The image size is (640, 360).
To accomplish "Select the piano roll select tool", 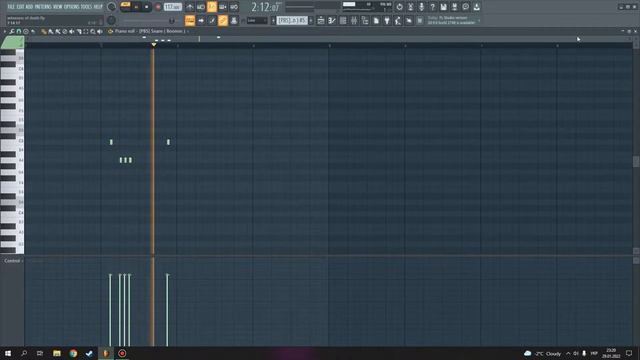I will click(x=86, y=31).
